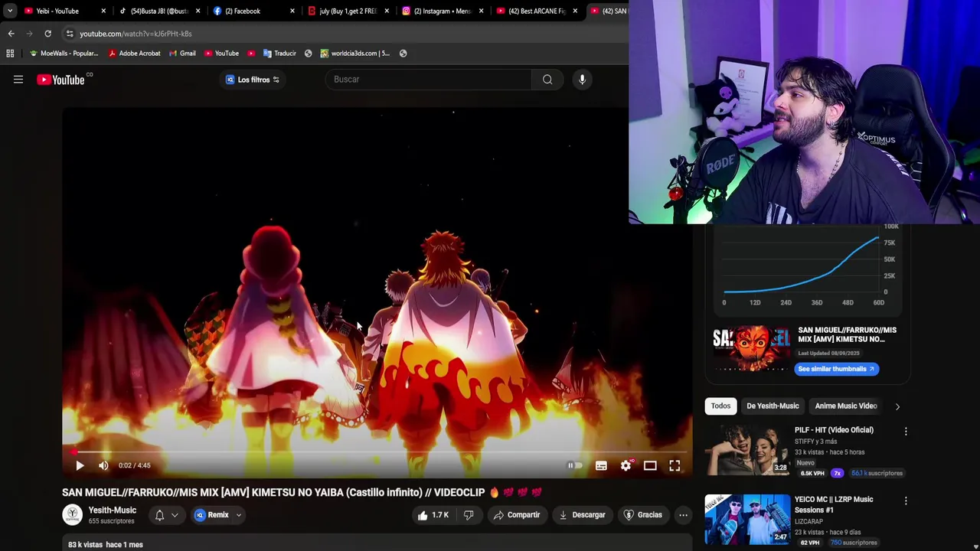The width and height of the screenshot is (980, 551).
Task: Select the Todos filter chip
Action: (720, 406)
